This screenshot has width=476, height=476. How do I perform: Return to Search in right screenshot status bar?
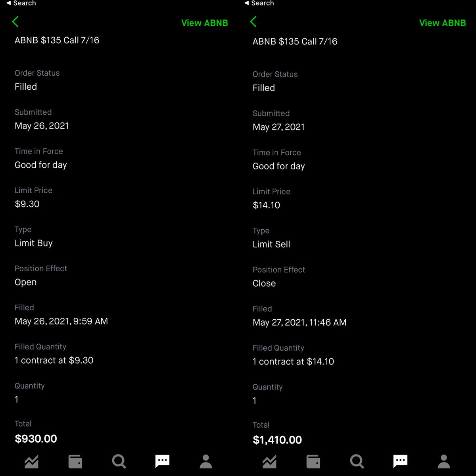coord(259,3)
